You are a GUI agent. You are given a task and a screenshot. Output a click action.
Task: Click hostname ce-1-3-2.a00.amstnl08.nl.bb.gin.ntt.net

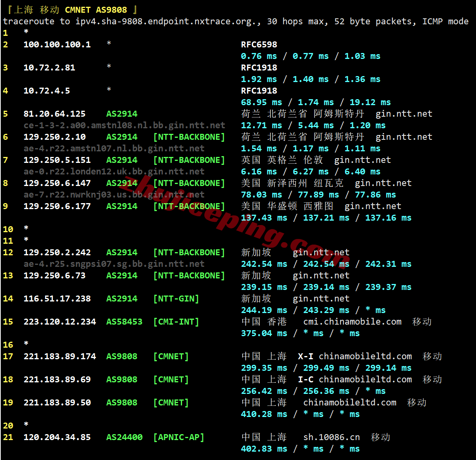pos(124,125)
